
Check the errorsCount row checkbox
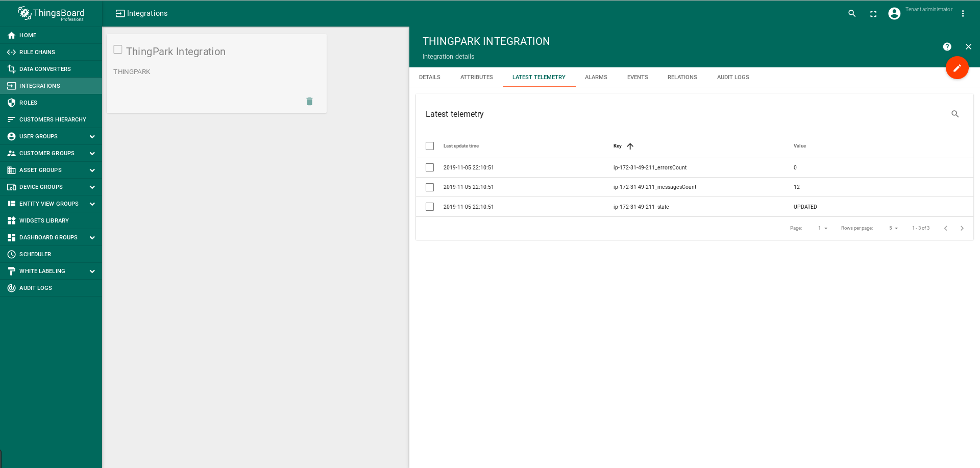430,167
